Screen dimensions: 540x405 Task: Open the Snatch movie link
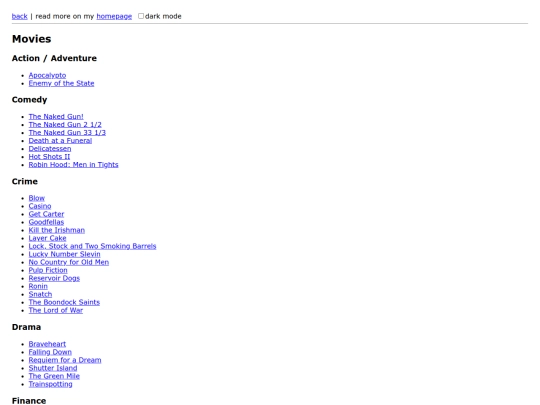[x=40, y=294]
